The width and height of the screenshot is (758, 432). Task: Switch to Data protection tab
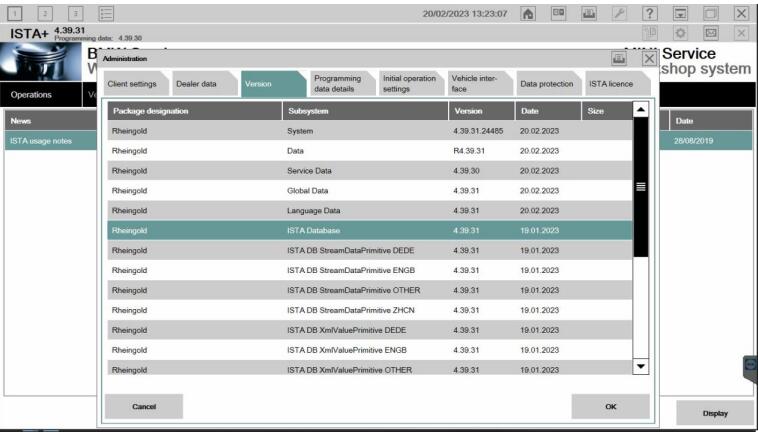coord(548,84)
